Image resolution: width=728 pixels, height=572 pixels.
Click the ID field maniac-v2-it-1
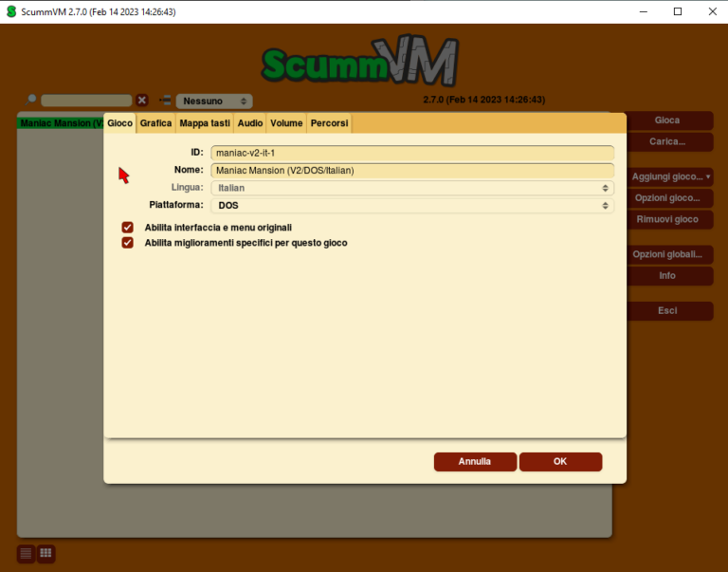coord(412,153)
